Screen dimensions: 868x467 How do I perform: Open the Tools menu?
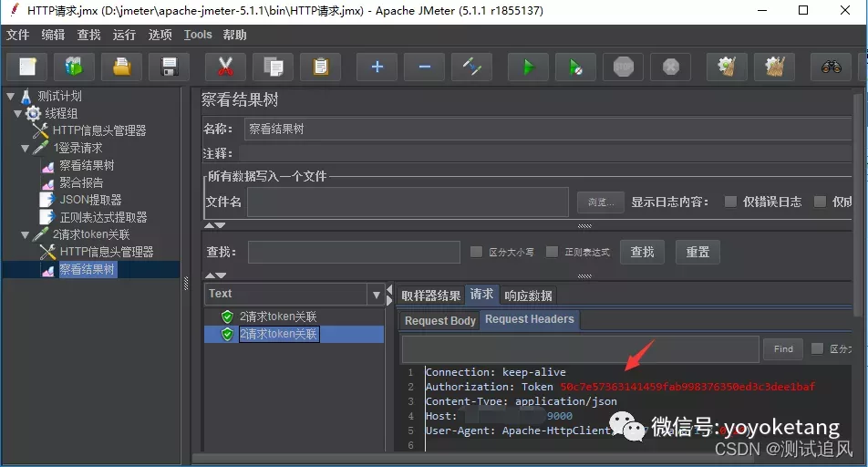(x=198, y=35)
